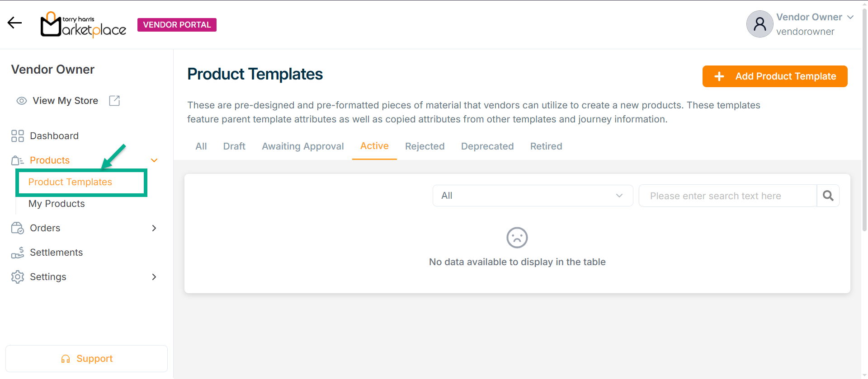Click the Dashboard grid icon
The width and height of the screenshot is (868, 379).
(x=18, y=136)
